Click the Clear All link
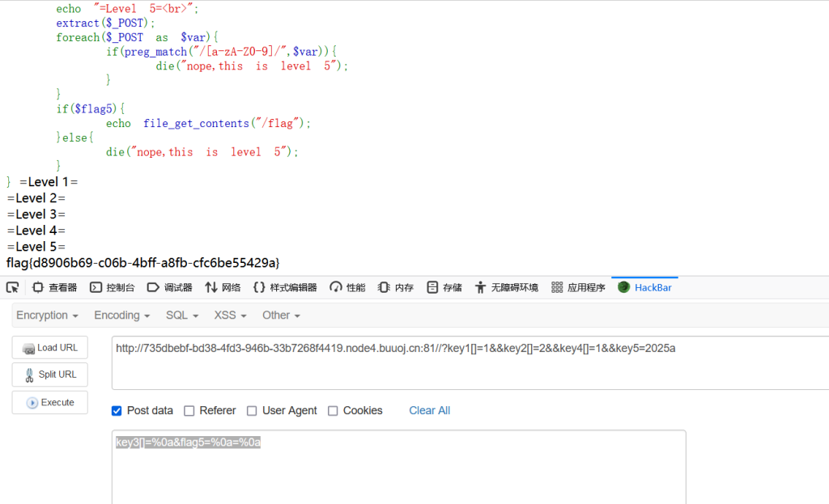829x504 pixels. [x=429, y=411]
